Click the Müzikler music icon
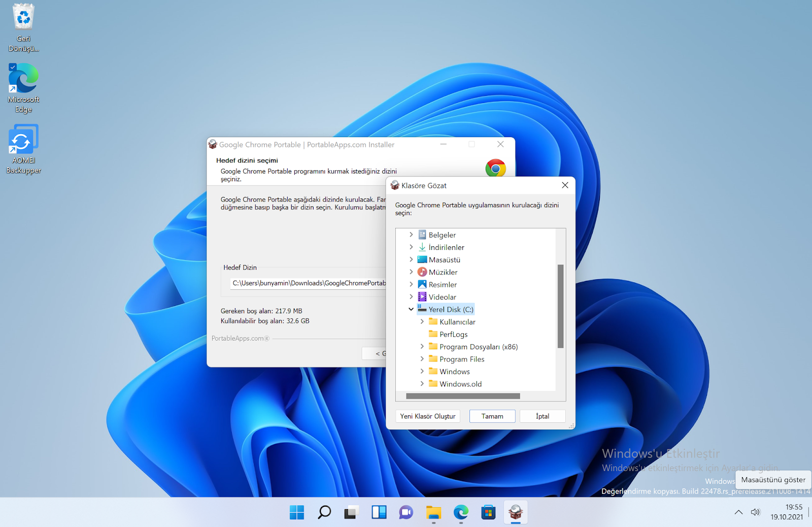The image size is (812, 527). point(422,272)
